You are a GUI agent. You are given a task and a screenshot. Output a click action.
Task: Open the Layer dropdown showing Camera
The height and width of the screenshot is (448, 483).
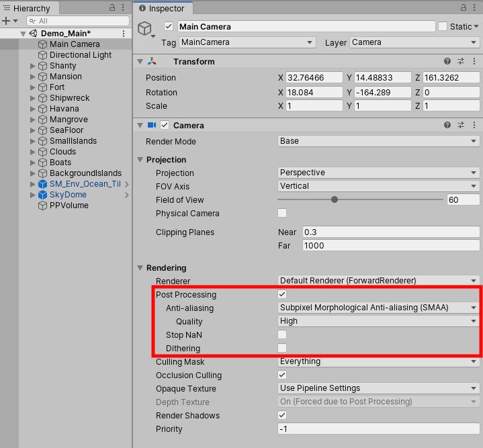[x=414, y=42]
